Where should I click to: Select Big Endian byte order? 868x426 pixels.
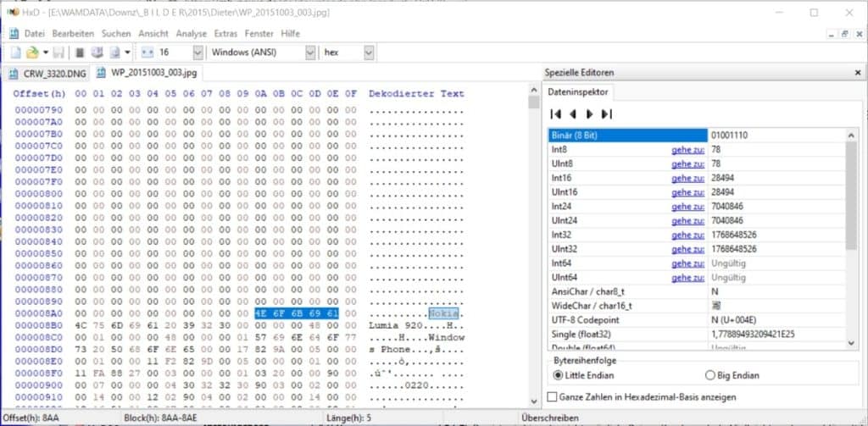click(732, 375)
